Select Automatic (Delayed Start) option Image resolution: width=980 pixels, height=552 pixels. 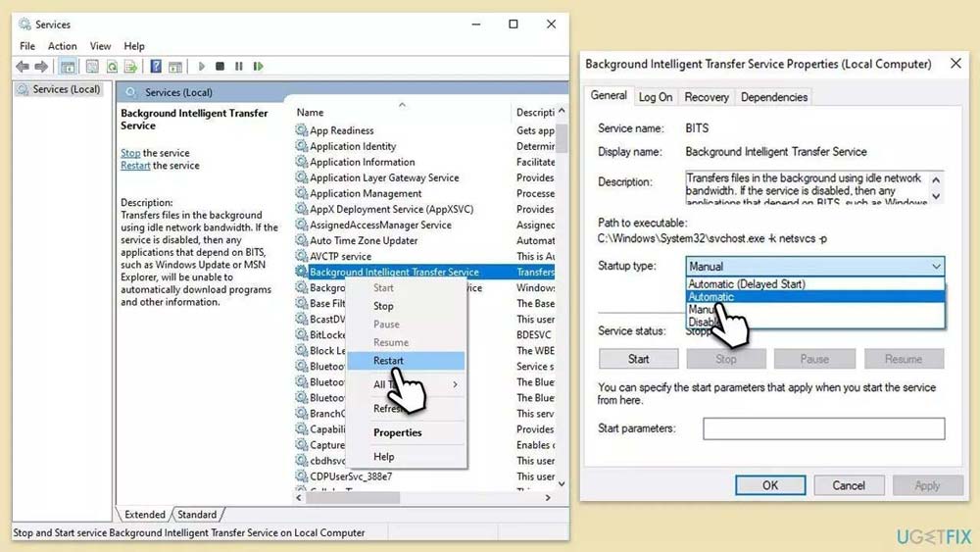click(x=815, y=283)
